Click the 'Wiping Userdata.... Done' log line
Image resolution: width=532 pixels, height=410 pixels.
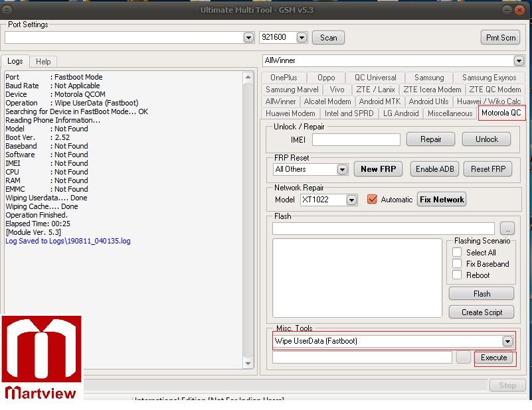coord(46,198)
